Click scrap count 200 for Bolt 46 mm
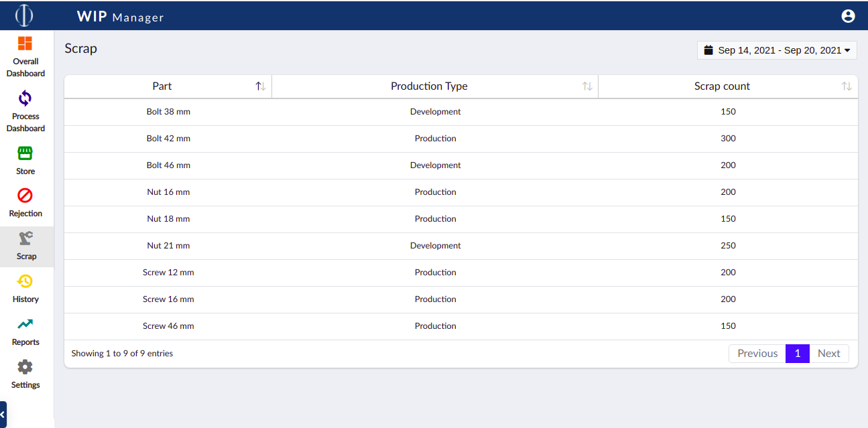The image size is (868, 428). point(728,165)
